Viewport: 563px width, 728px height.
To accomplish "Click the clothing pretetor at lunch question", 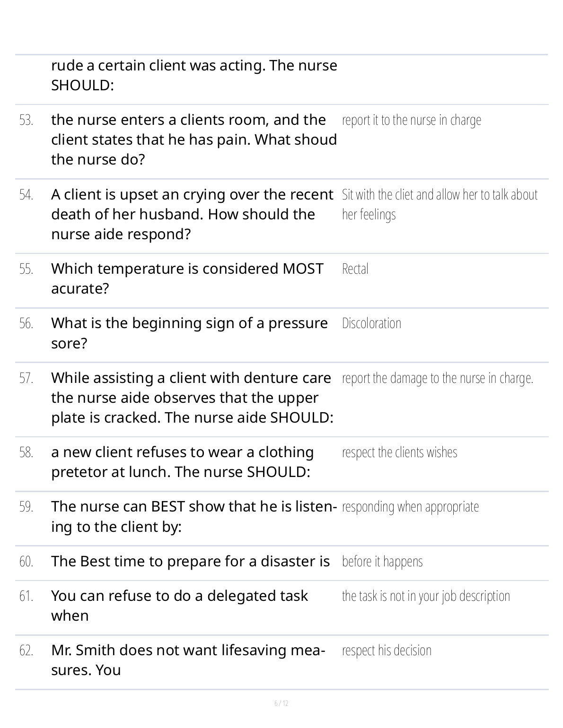I will 182,462.
